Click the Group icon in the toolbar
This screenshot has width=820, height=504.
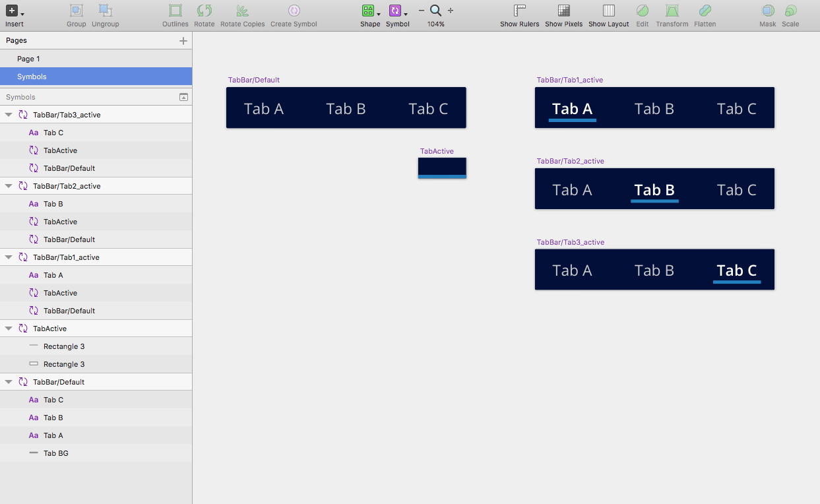tap(76, 11)
